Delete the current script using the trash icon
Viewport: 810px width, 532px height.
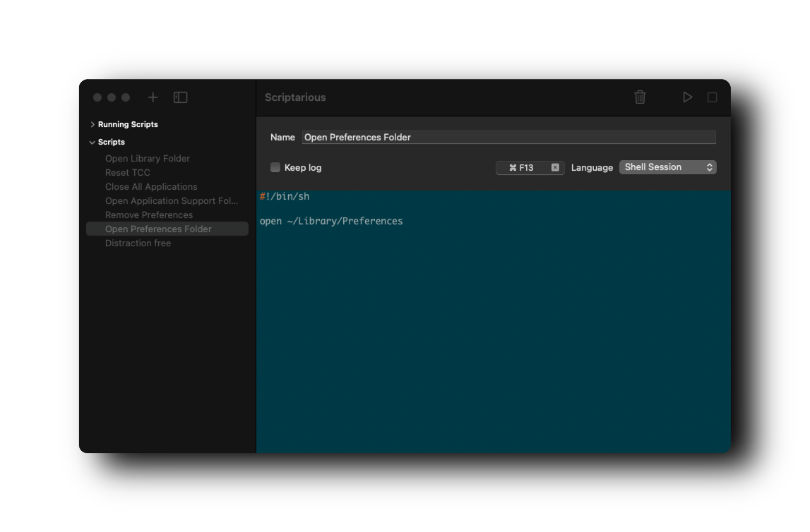pyautogui.click(x=640, y=97)
